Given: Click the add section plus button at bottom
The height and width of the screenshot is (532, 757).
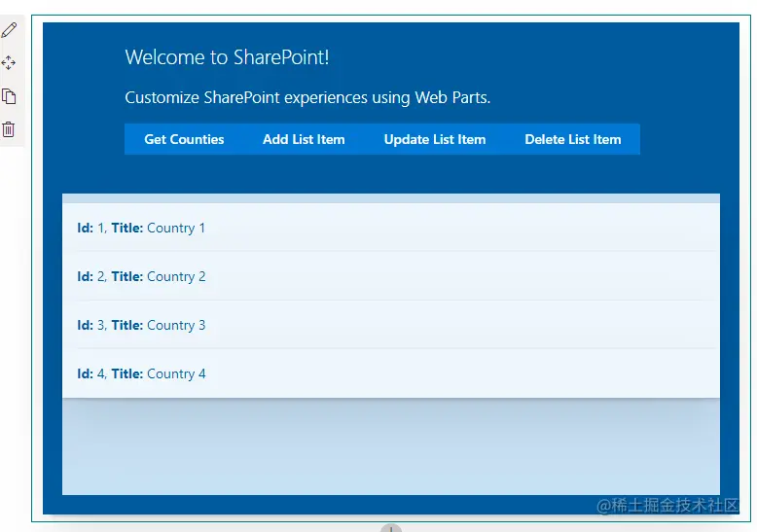Looking at the screenshot, I should [x=391, y=528].
